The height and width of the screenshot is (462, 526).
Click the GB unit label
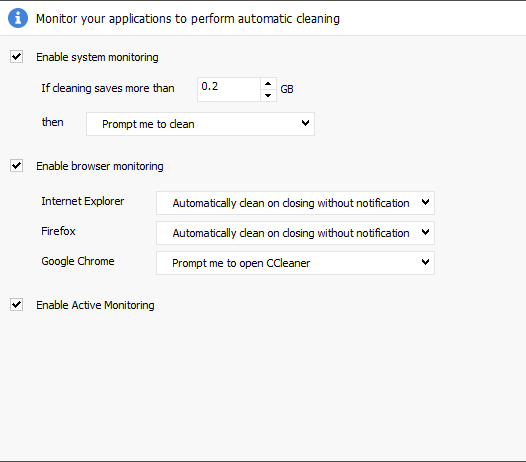point(287,89)
